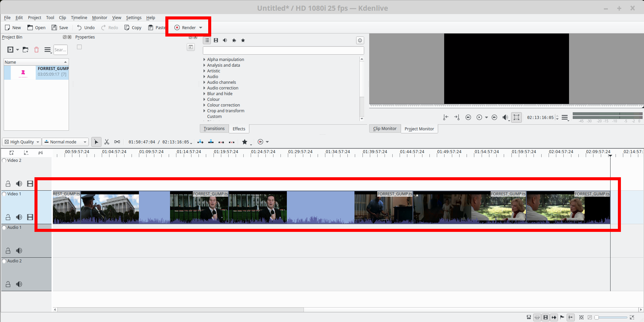Viewport: 644px width, 322px height.
Task: Hide video of Video 1 track
Action: coord(30,217)
